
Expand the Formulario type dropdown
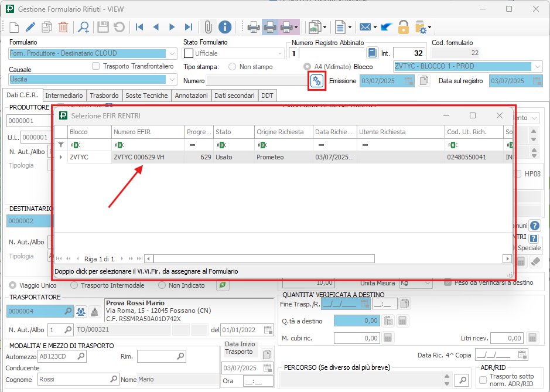[x=172, y=53]
